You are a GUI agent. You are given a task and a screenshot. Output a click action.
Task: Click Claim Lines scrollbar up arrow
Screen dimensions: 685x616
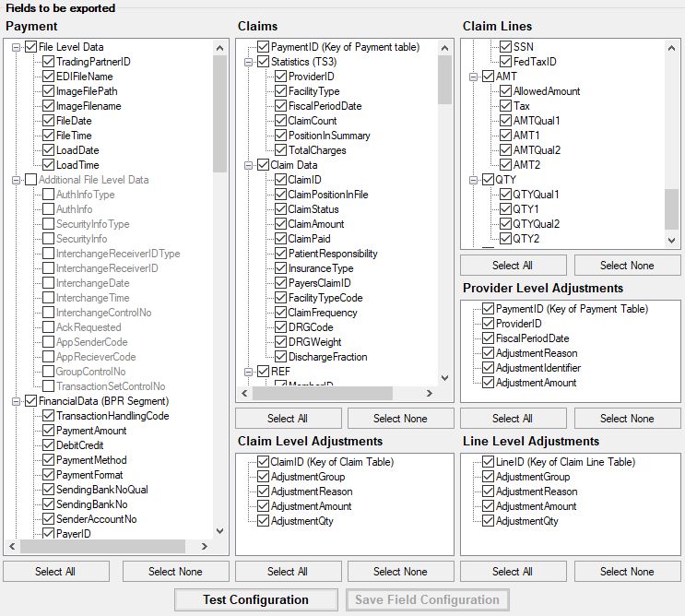click(672, 48)
